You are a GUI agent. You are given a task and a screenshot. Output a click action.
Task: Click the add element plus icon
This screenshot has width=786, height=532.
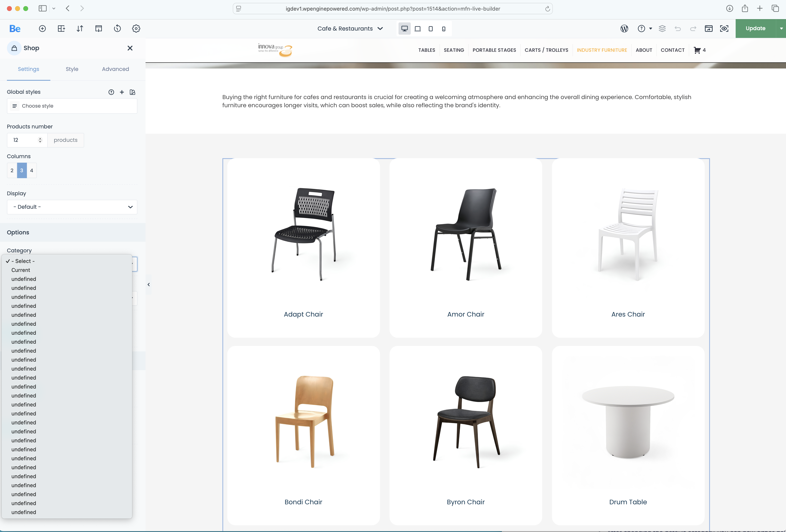pos(42,28)
